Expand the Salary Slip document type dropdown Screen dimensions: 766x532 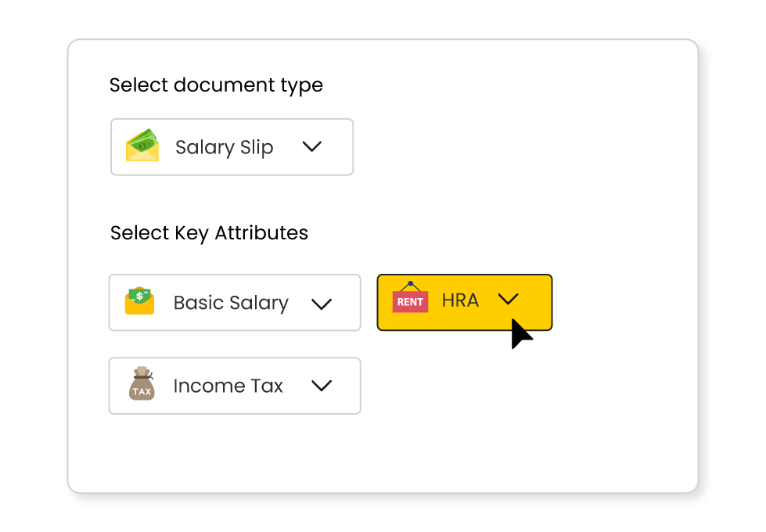coord(312,146)
